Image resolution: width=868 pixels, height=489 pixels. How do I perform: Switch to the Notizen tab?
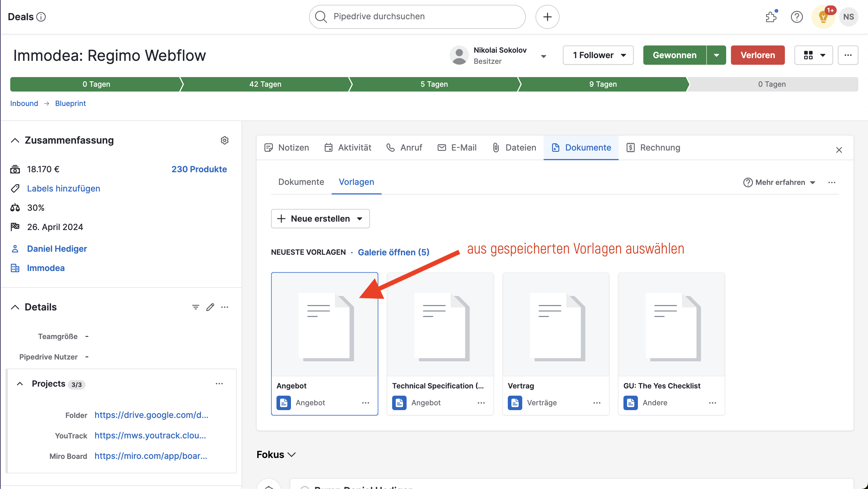point(287,148)
